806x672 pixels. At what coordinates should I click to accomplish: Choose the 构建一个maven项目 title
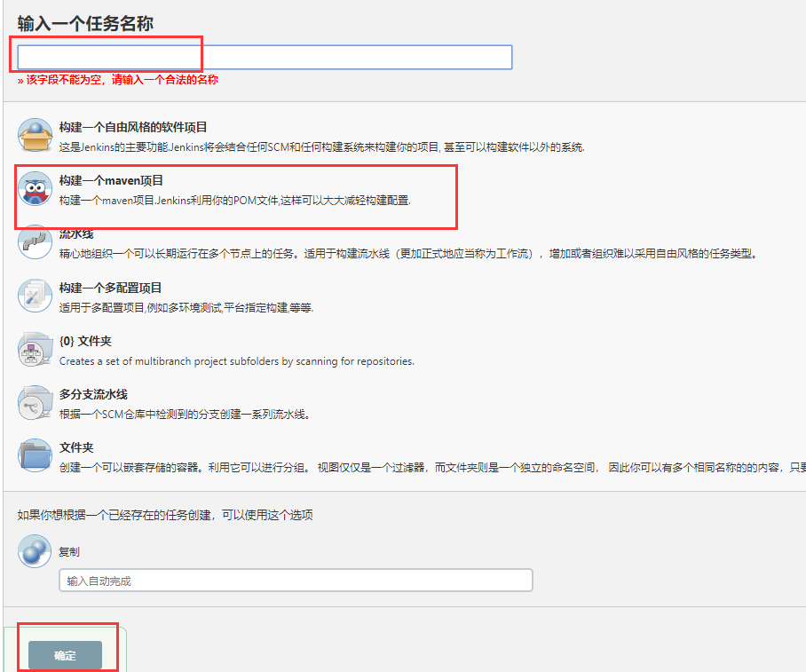point(111,180)
